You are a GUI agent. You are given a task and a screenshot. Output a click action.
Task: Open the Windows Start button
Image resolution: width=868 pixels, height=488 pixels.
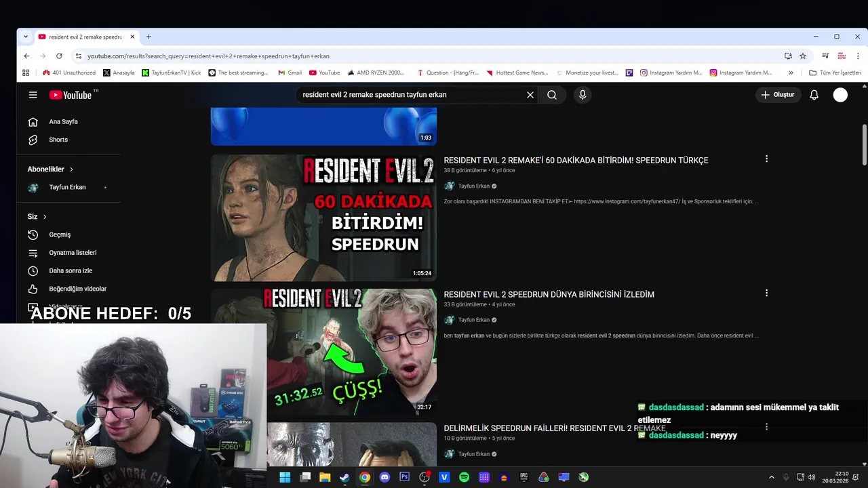(x=285, y=477)
